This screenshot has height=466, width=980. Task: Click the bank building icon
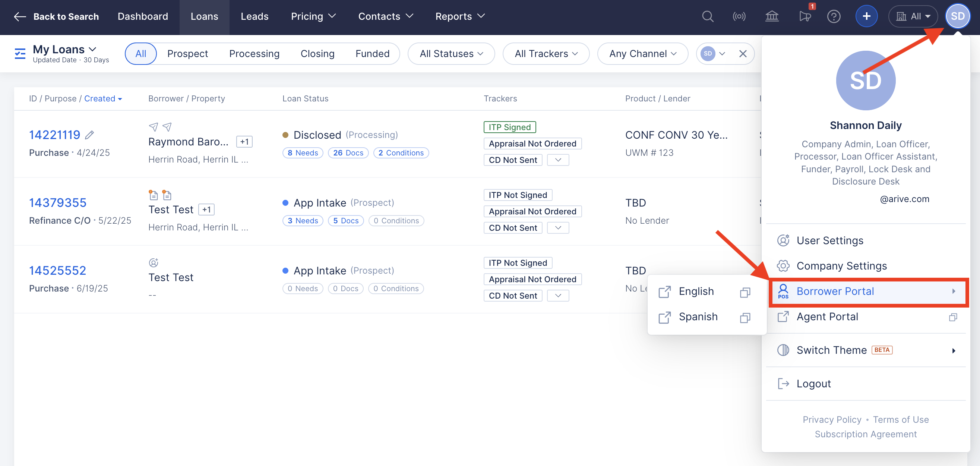[x=772, y=16]
